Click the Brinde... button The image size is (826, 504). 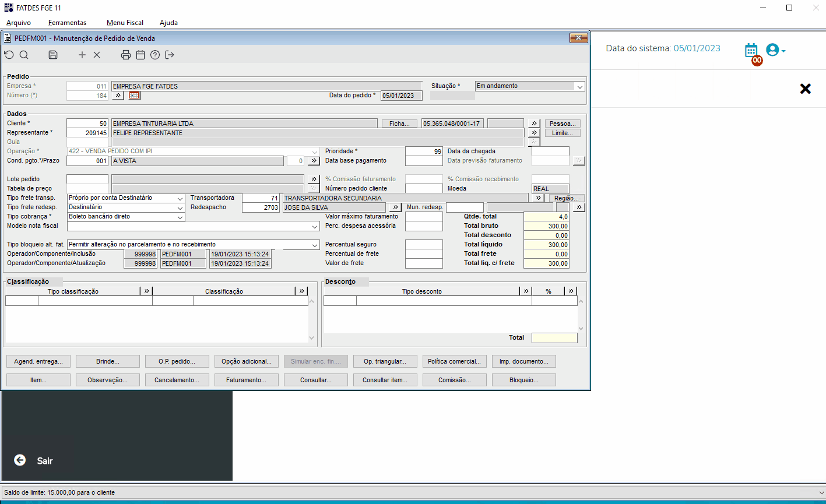click(x=108, y=361)
